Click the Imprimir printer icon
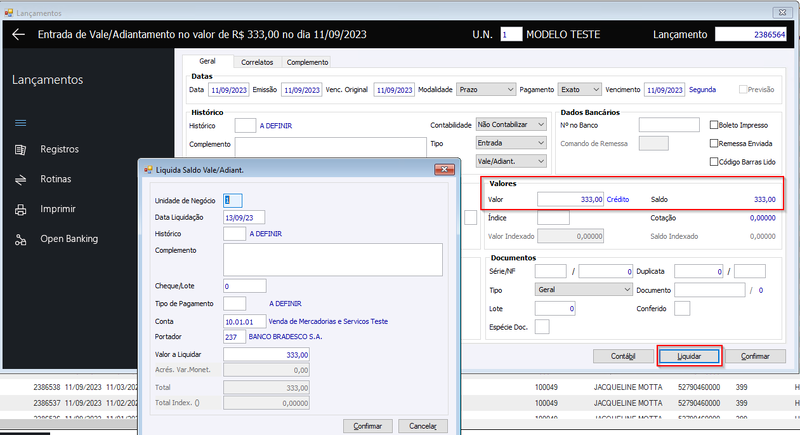 pyautogui.click(x=20, y=210)
